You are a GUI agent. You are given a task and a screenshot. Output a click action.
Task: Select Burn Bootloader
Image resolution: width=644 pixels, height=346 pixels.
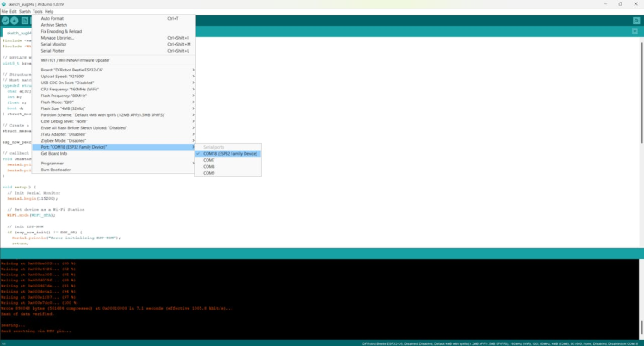(x=114, y=170)
